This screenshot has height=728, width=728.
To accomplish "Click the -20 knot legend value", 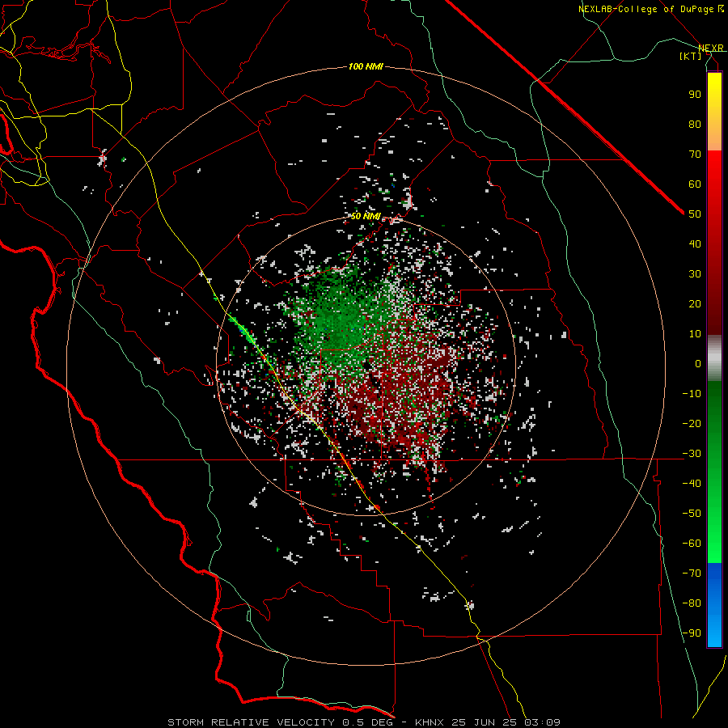I will (692, 423).
